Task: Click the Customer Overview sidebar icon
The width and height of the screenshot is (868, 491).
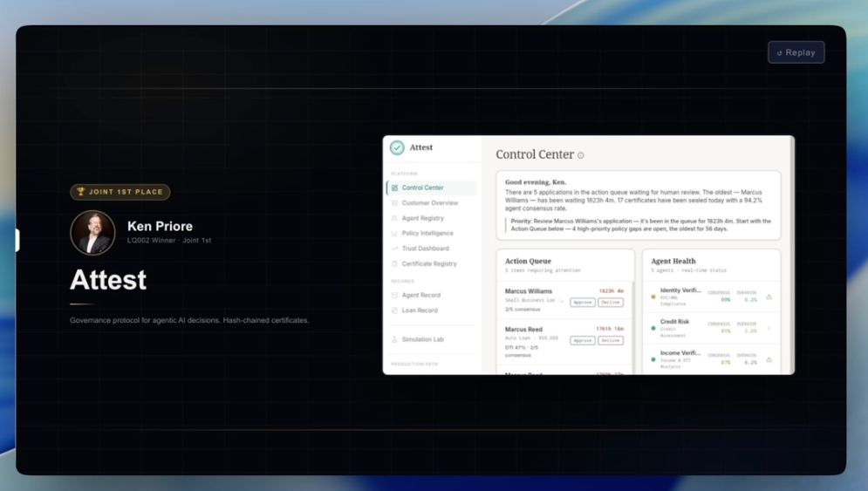Action: 394,203
